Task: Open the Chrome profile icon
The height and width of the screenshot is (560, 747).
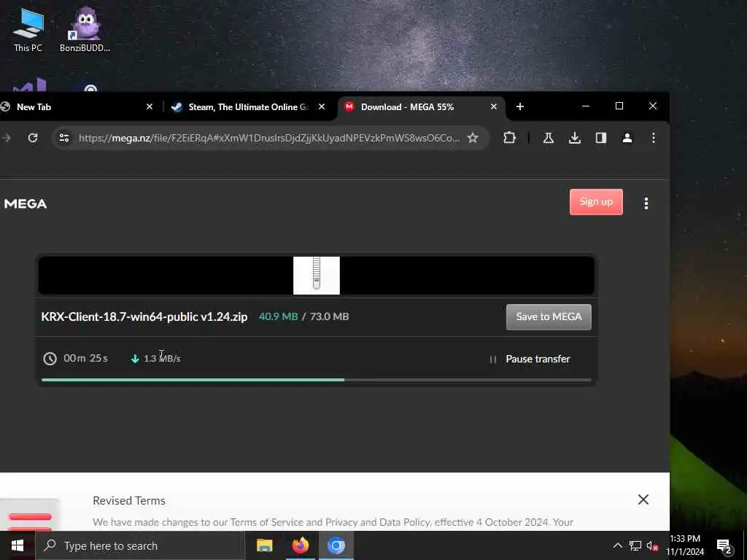Action: click(627, 138)
